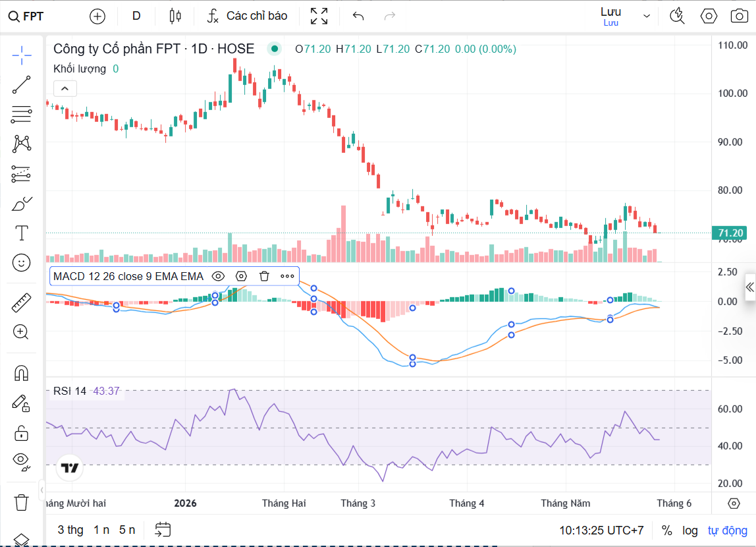Activate the zoom in tool
Screen dimensions: 756x547
tap(22, 332)
